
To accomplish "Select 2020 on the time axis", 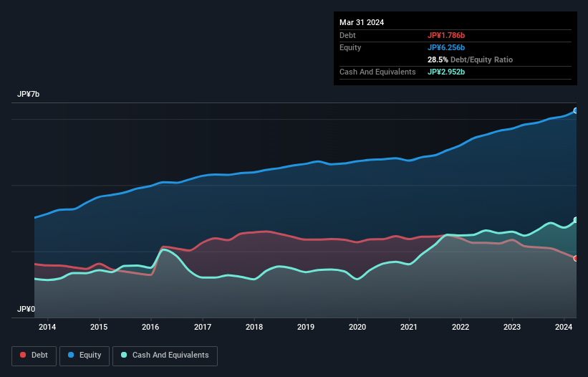I will 357,328.
